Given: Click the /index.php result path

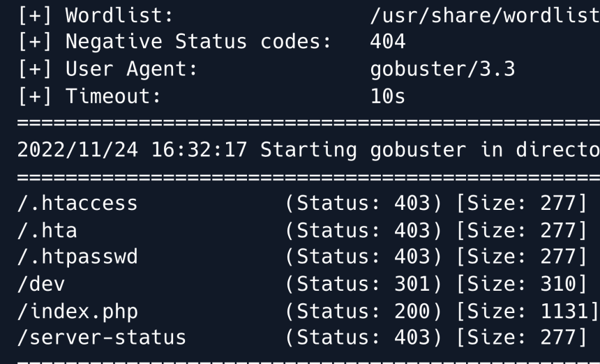Looking at the screenshot, I should coord(77,311).
